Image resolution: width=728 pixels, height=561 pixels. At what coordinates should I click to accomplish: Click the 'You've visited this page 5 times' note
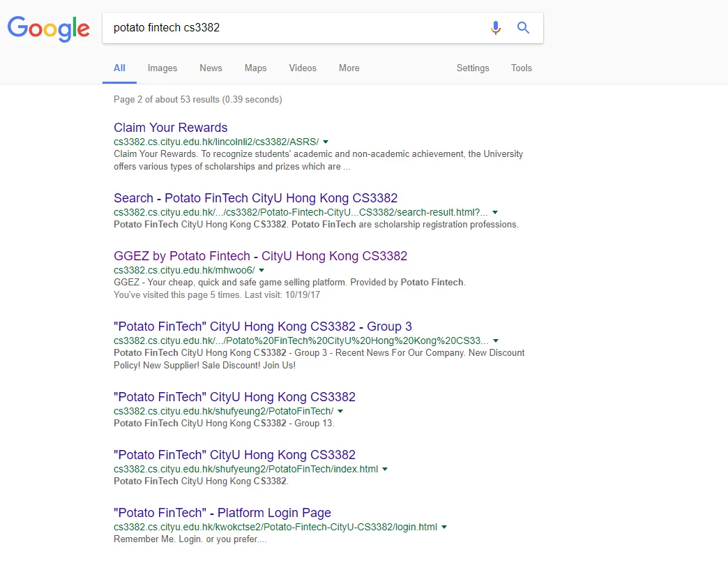tap(217, 295)
